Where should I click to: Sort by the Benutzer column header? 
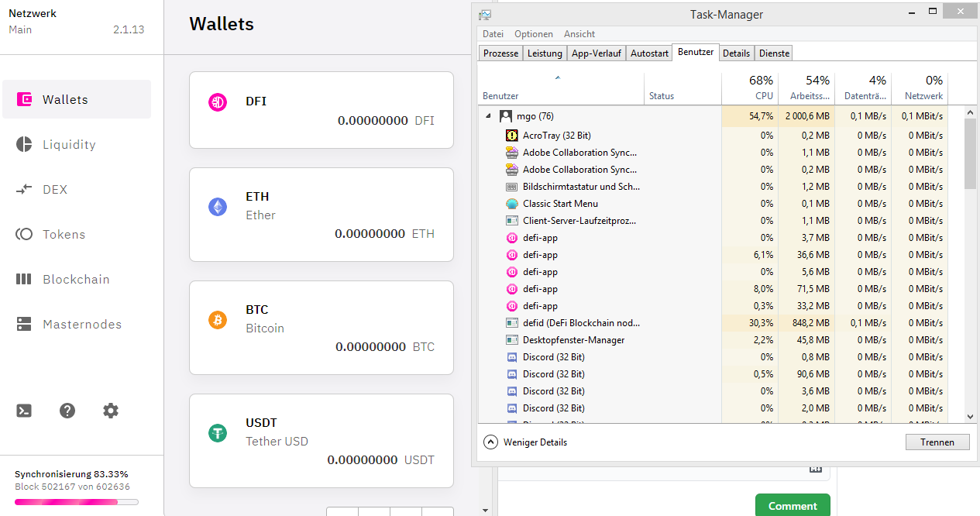[x=561, y=88]
